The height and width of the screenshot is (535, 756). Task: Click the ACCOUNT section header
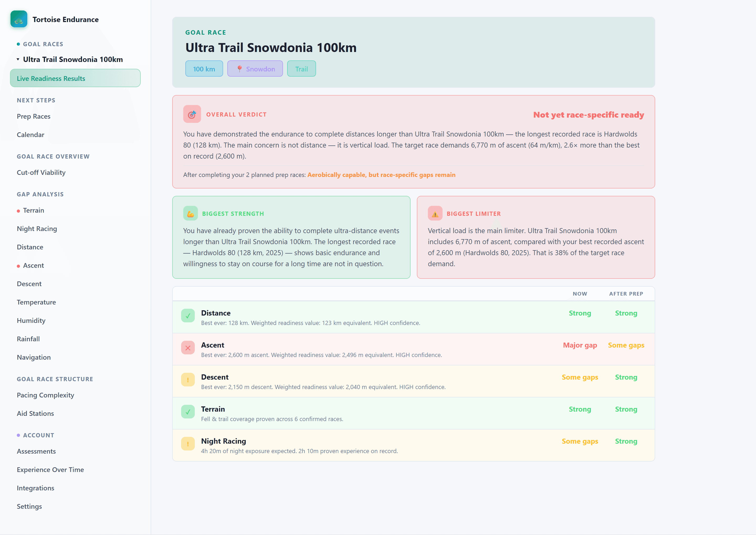[39, 435]
